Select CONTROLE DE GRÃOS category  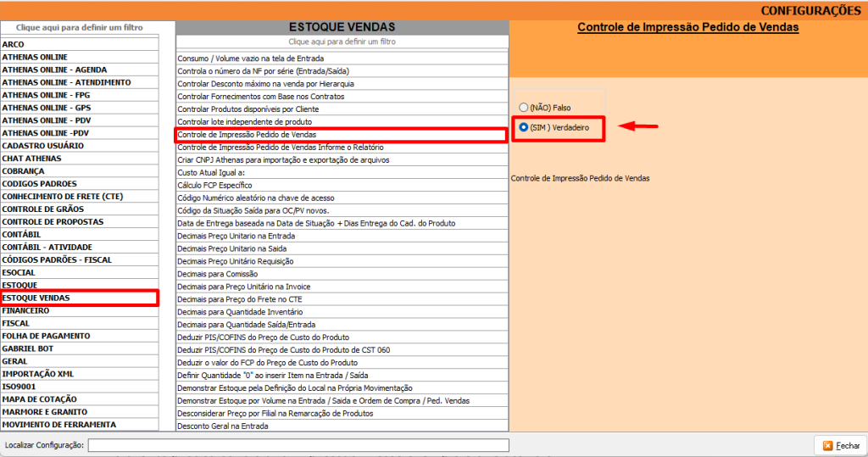click(x=79, y=209)
